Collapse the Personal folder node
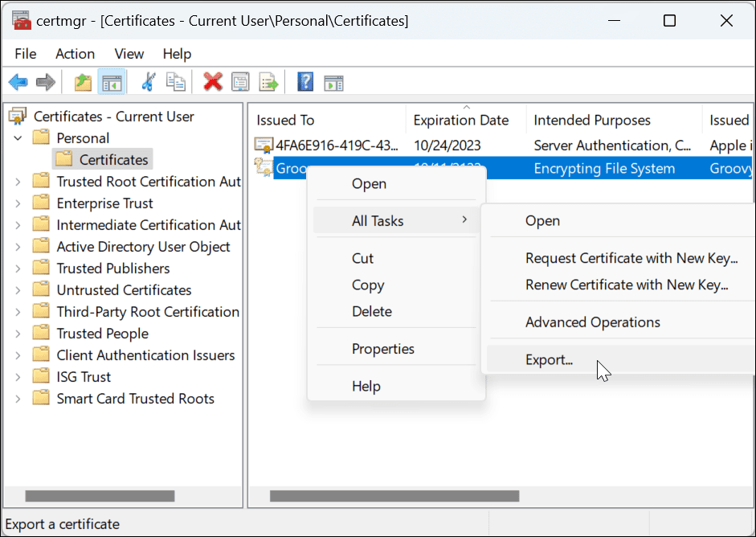756x537 pixels. pyautogui.click(x=18, y=138)
